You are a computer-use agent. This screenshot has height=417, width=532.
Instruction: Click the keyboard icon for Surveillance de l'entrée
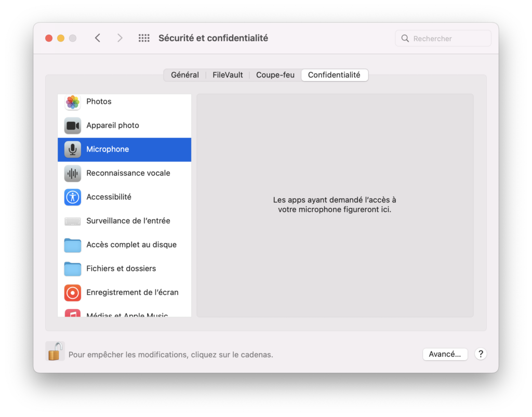tap(73, 221)
